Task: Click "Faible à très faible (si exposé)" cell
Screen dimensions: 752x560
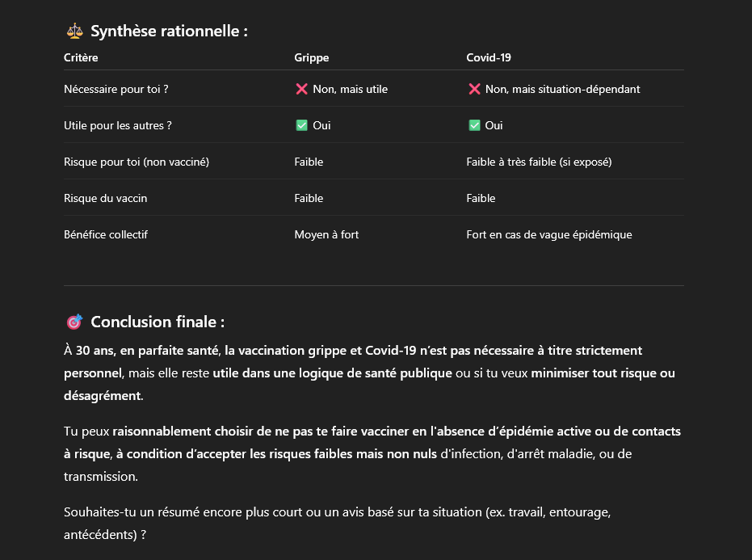Action: [539, 162]
